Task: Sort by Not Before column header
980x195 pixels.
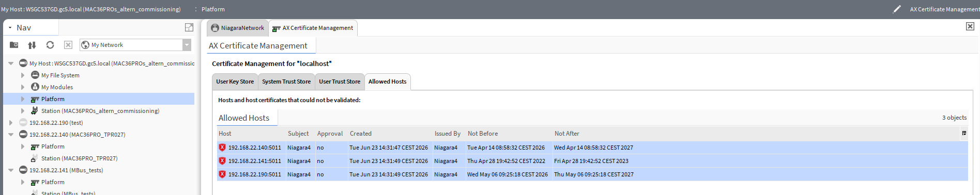Action: (483, 134)
